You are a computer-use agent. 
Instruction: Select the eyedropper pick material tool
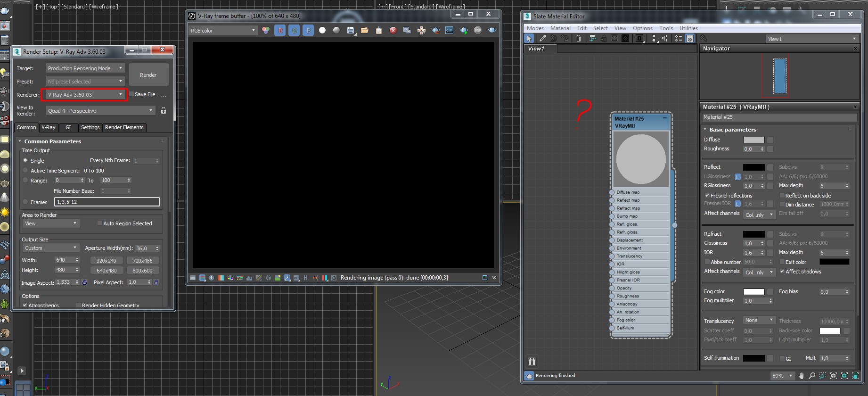point(542,38)
